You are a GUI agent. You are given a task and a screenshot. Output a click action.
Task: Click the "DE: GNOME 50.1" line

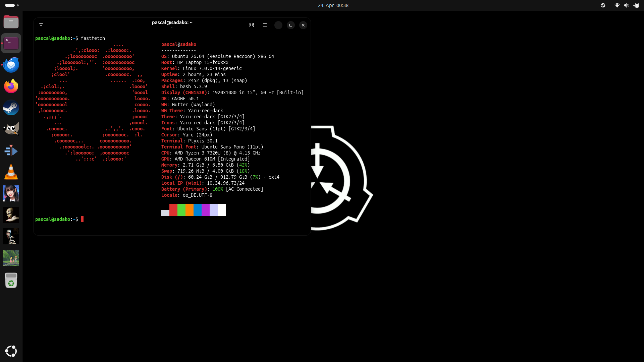180,99
